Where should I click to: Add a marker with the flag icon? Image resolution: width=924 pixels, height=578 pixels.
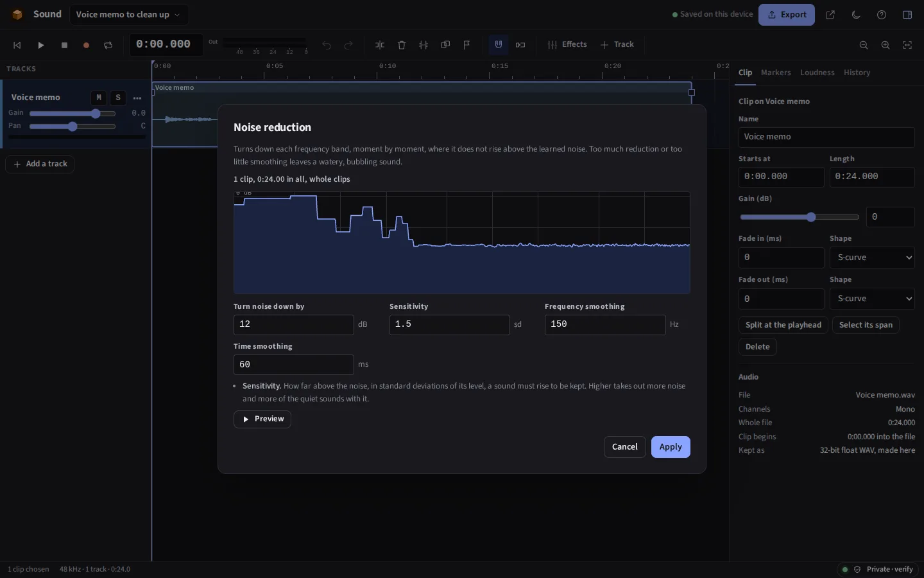(x=467, y=45)
